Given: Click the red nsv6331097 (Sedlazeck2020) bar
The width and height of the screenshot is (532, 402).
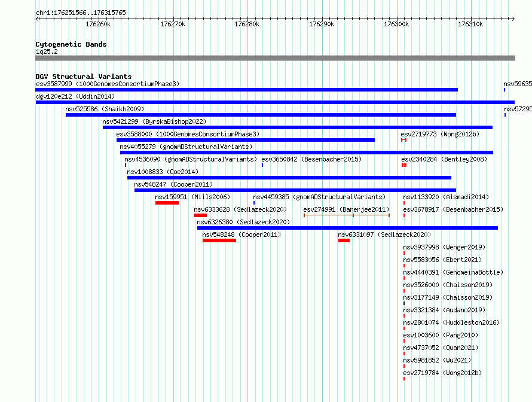Looking at the screenshot, I should pyautogui.click(x=344, y=240).
